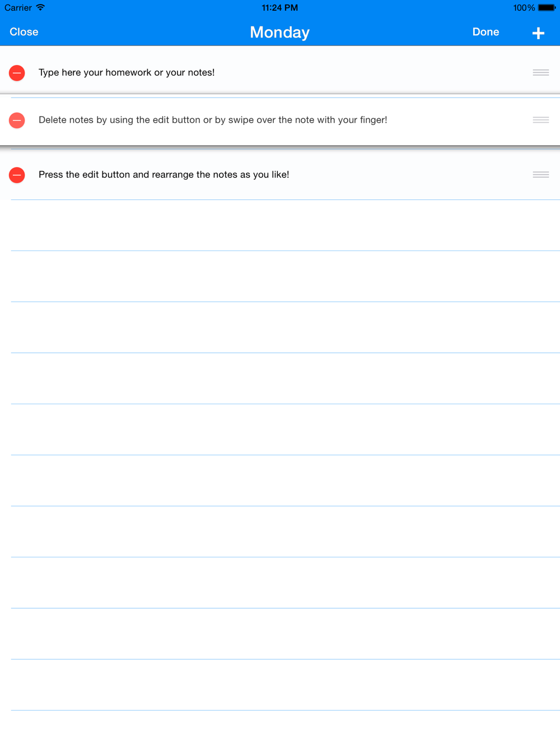Delete the 'Type here your homework' note
Screen dimensions: 560x747
[17, 73]
